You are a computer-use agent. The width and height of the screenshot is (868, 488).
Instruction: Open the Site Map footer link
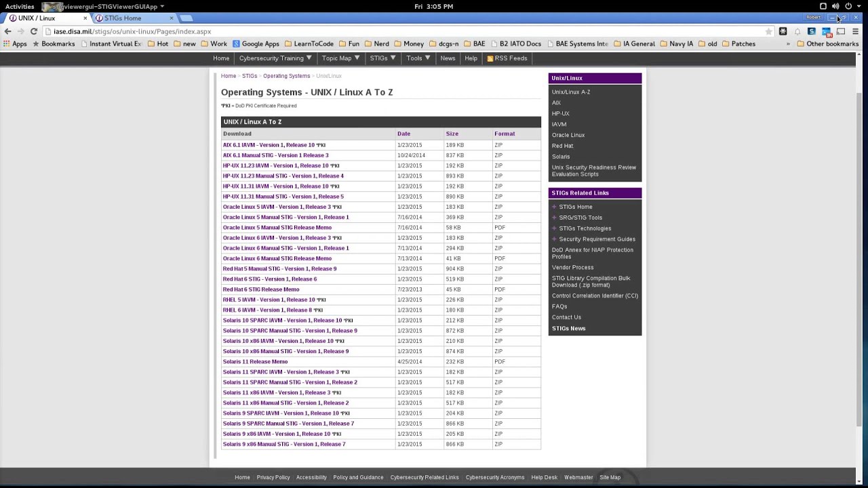(x=610, y=477)
